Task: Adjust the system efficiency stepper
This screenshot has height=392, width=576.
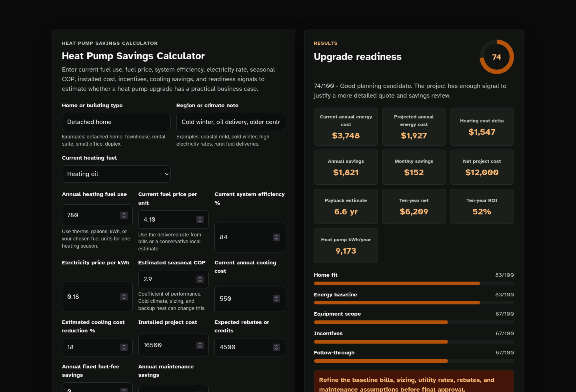Action: pos(276,237)
